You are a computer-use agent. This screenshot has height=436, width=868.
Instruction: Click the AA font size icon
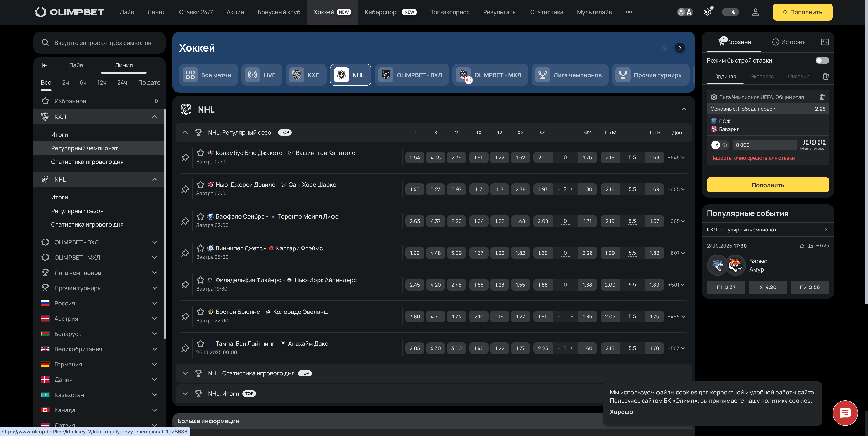coord(685,12)
